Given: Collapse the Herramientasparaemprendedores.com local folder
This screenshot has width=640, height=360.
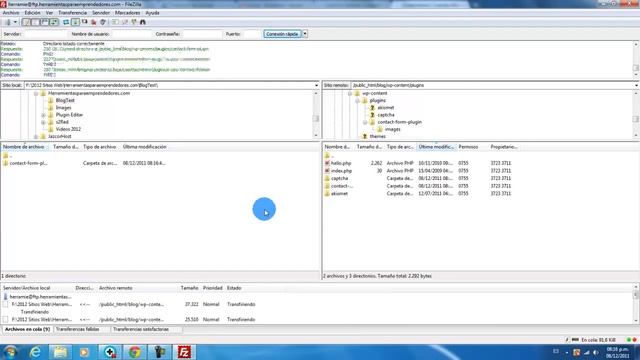Looking at the screenshot, I should (x=36, y=93).
